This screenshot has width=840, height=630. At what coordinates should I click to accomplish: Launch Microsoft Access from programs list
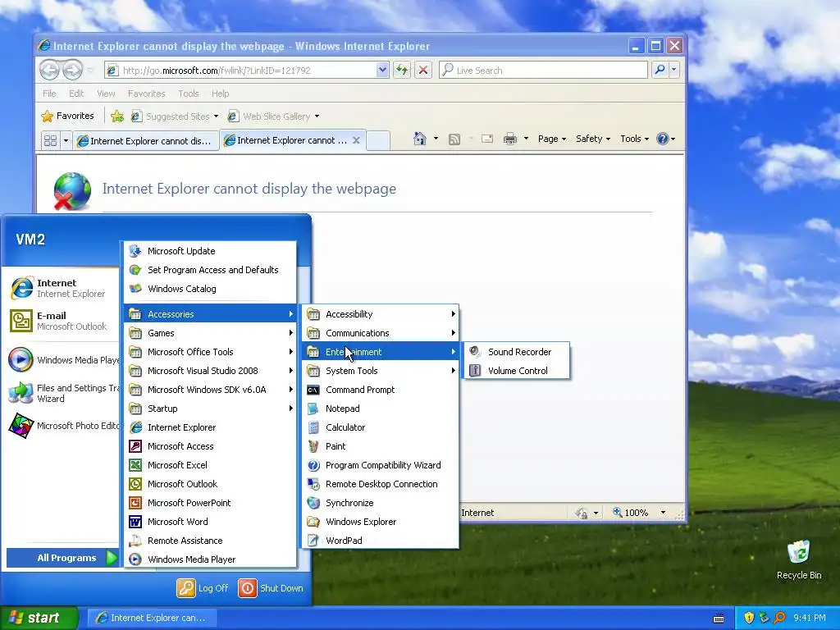pyautogui.click(x=210, y=445)
